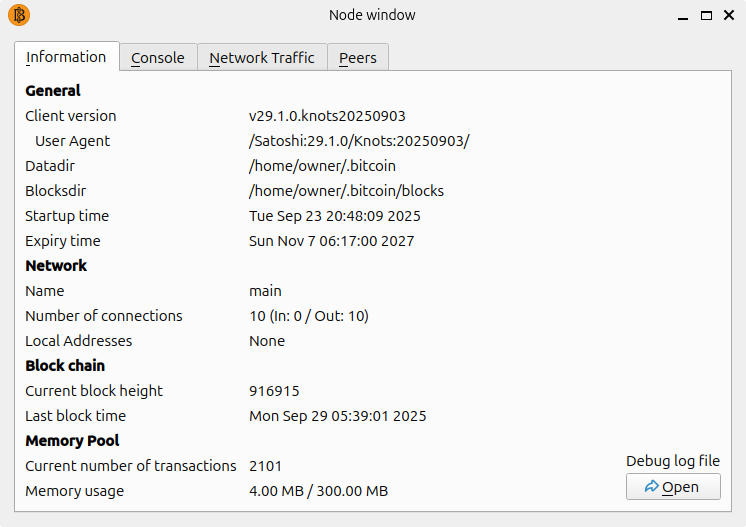Viewport: 746px width, 527px height.
Task: Select the User Agent string value
Action: 359,141
